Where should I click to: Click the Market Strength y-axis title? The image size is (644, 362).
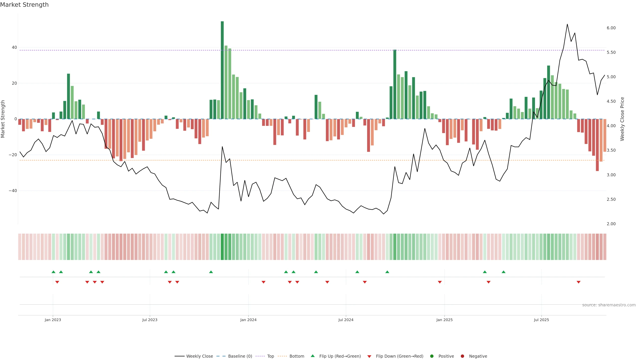[x=3, y=119]
